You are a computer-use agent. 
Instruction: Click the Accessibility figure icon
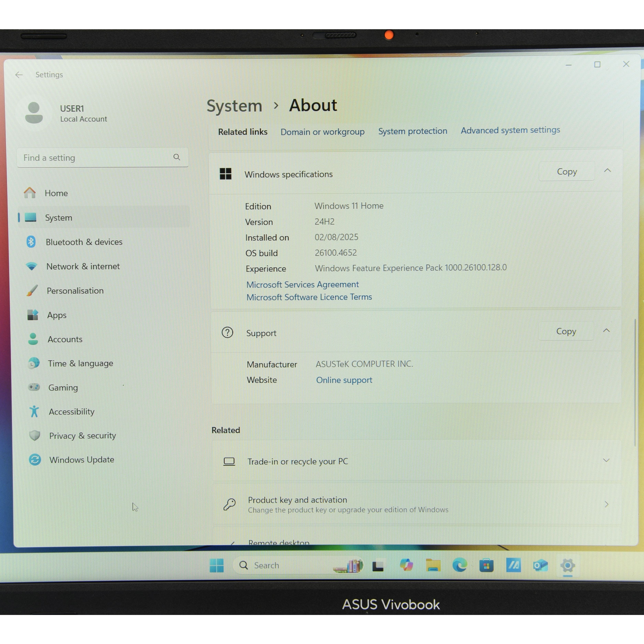tap(34, 411)
